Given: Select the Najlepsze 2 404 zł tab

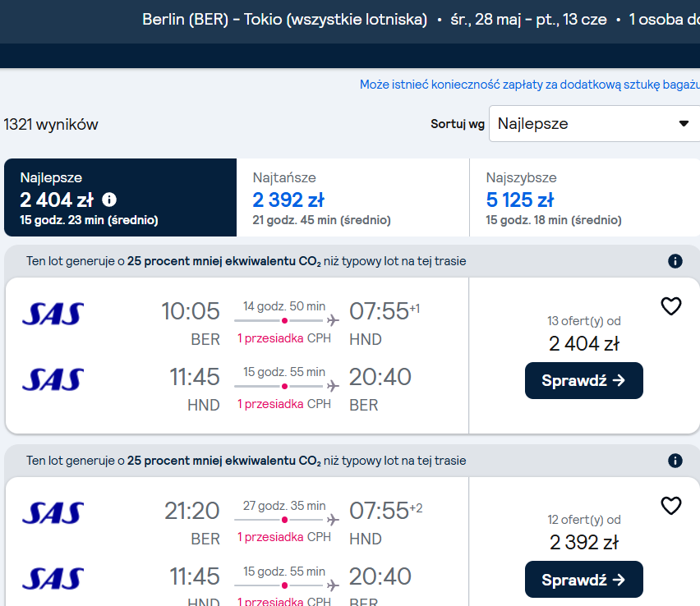Looking at the screenshot, I should coord(120,197).
